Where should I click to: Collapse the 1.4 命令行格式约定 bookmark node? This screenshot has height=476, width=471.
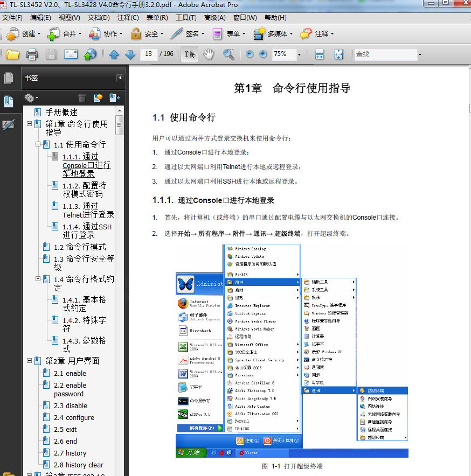pos(38,278)
